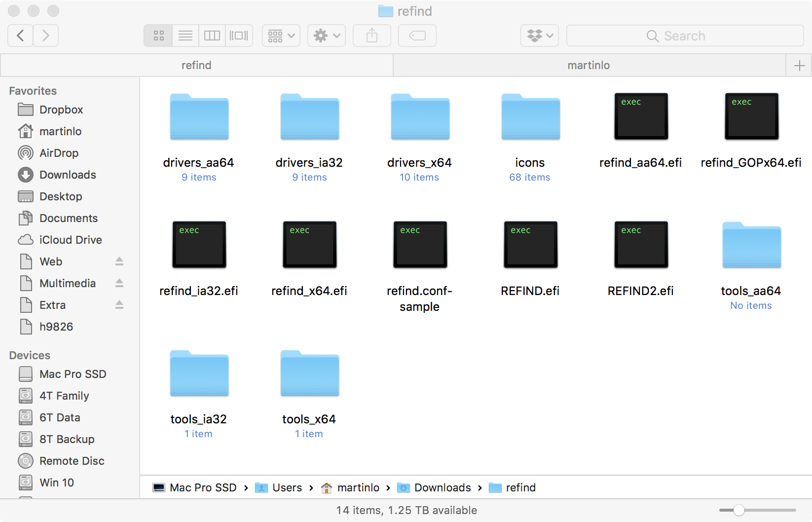This screenshot has height=522, width=812.
Task: Go forward with the right arrow button
Action: [x=46, y=36]
